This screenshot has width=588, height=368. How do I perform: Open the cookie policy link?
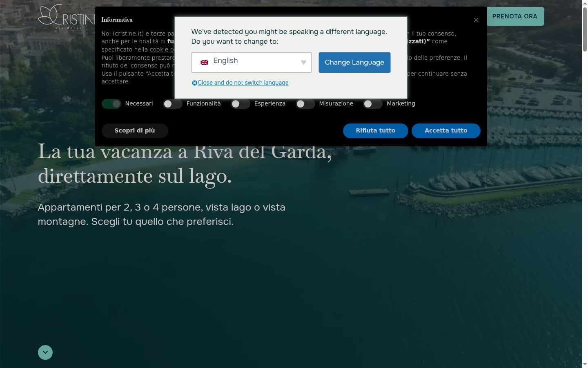tap(162, 49)
